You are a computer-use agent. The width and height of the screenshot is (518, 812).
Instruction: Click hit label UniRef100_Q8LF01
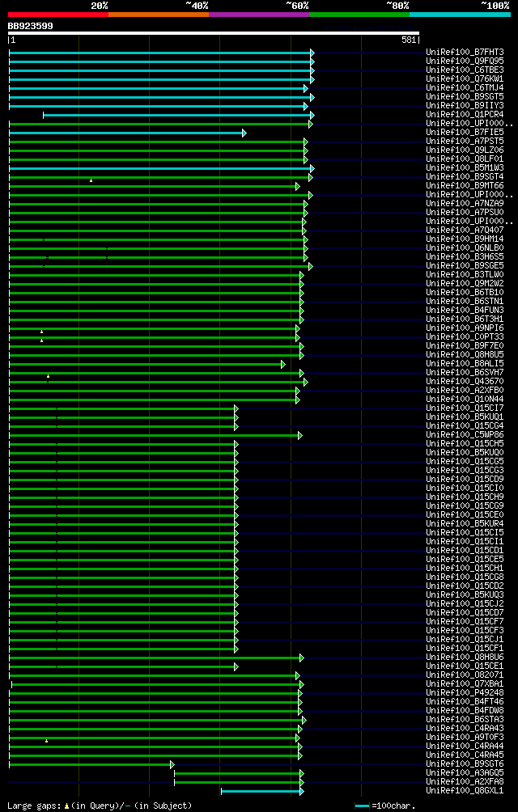[x=465, y=159]
